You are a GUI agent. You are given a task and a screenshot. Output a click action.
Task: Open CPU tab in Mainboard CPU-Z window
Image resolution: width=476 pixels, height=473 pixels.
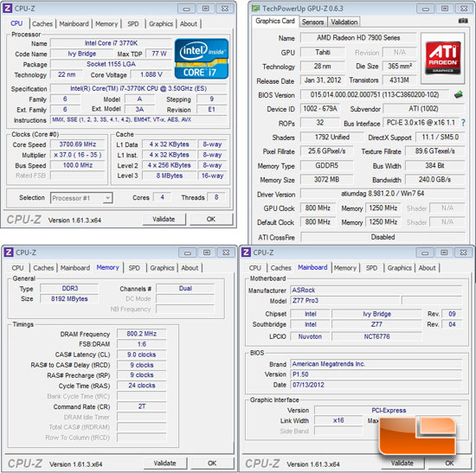pos(254,268)
